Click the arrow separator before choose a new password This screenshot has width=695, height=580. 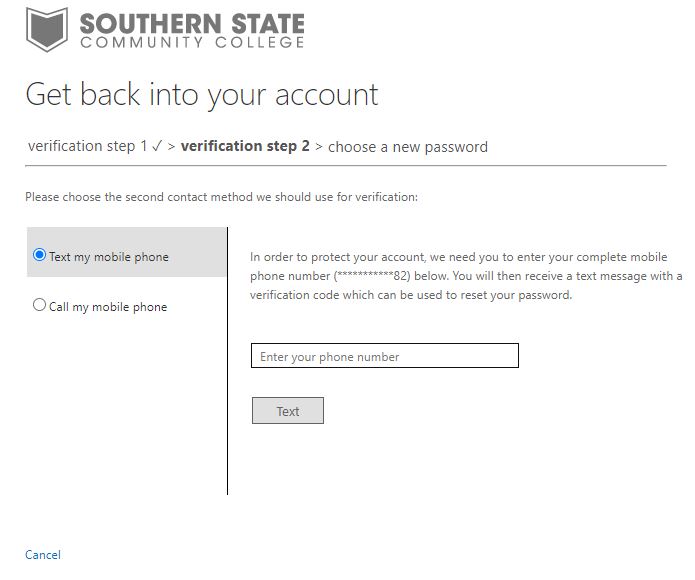pyautogui.click(x=319, y=147)
